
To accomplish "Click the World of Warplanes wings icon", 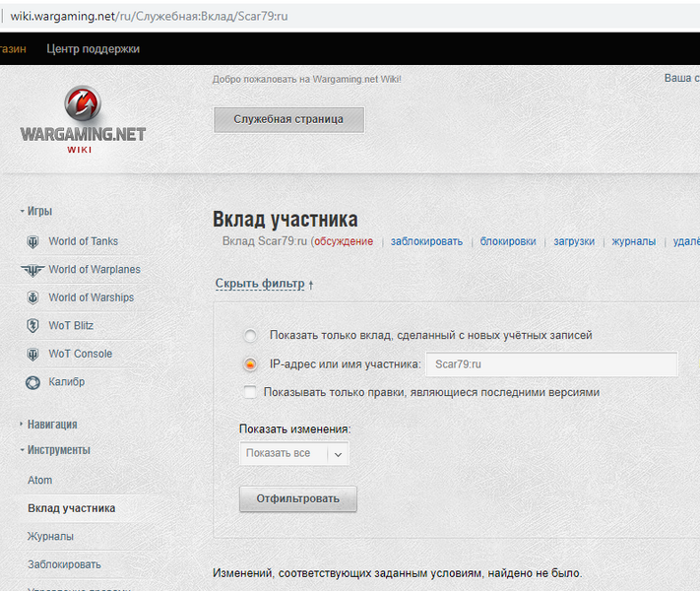I will coord(32,270).
